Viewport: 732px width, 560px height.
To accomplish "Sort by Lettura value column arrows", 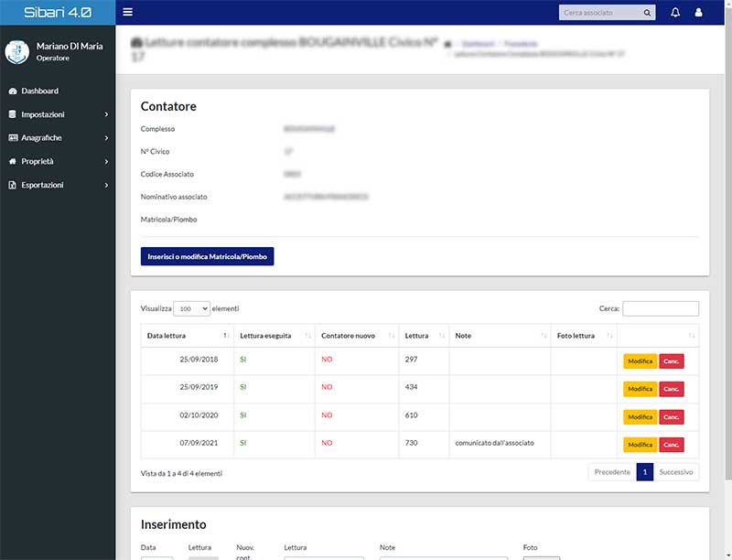I will [x=441, y=336].
